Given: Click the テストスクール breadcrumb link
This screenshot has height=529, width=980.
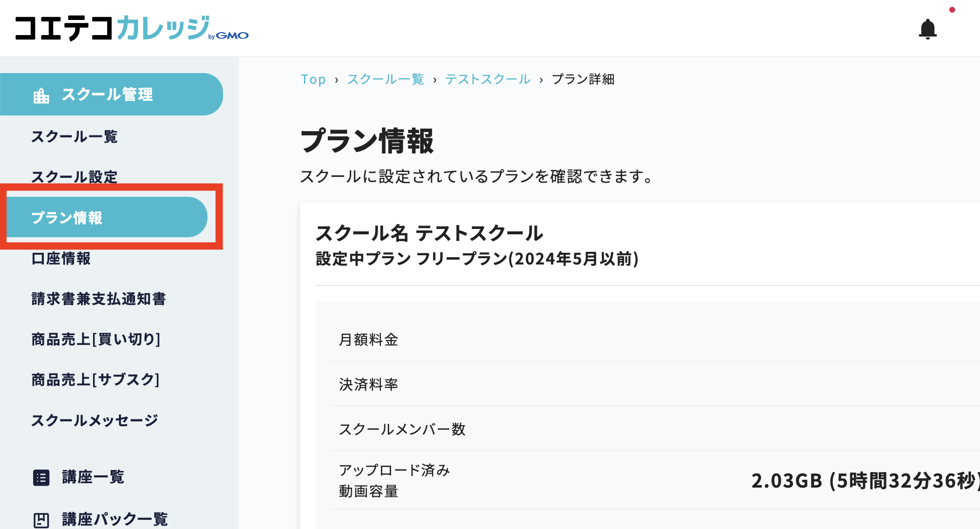Looking at the screenshot, I should point(488,79).
